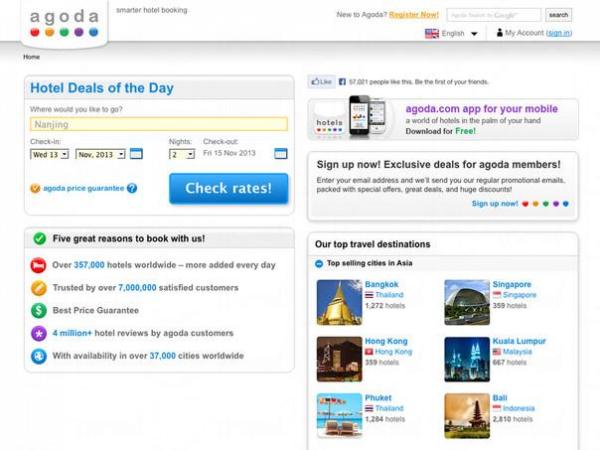Image resolution: width=600 pixels, height=450 pixels.
Task: Click the sign in link
Action: coord(559,33)
